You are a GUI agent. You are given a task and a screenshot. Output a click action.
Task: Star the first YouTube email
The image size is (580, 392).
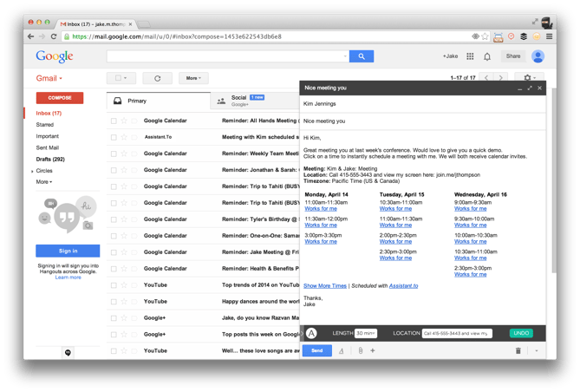click(124, 284)
